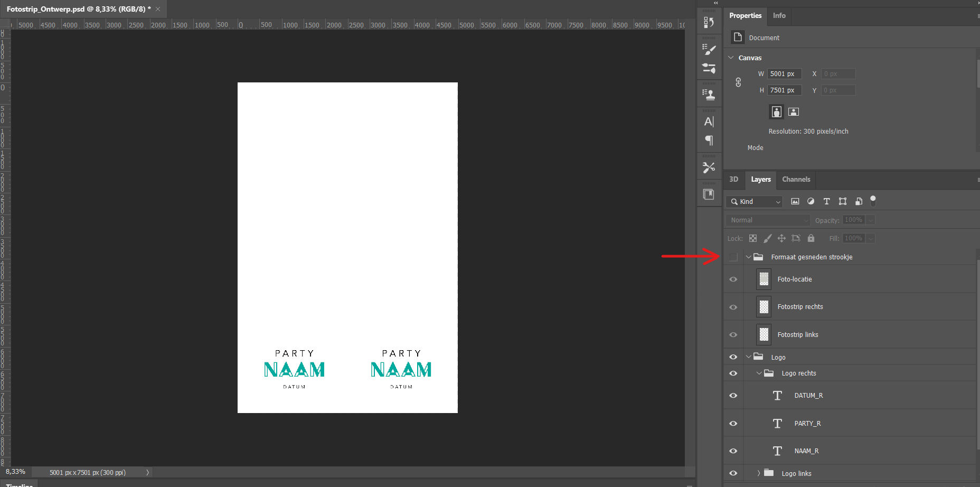Select the Foto-locatie layer thumbnail

(764, 279)
